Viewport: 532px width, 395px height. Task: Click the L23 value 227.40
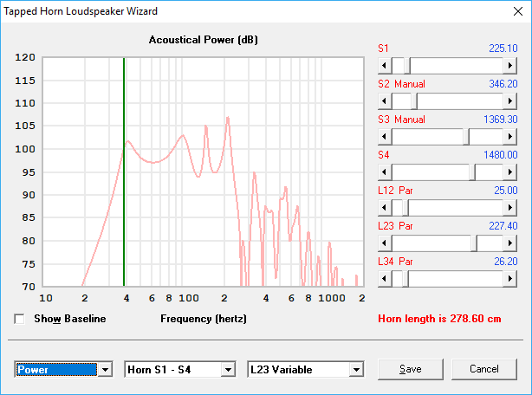tap(503, 226)
